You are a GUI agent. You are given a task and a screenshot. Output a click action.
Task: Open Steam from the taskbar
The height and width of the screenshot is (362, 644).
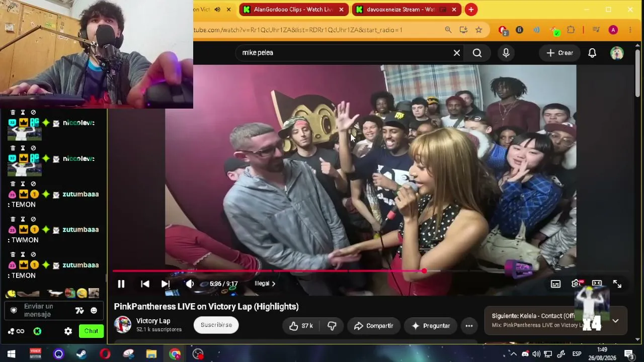pos(82,354)
